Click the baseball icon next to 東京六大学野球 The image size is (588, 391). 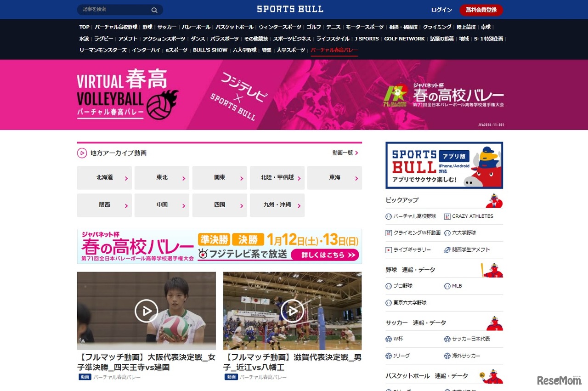389,303
